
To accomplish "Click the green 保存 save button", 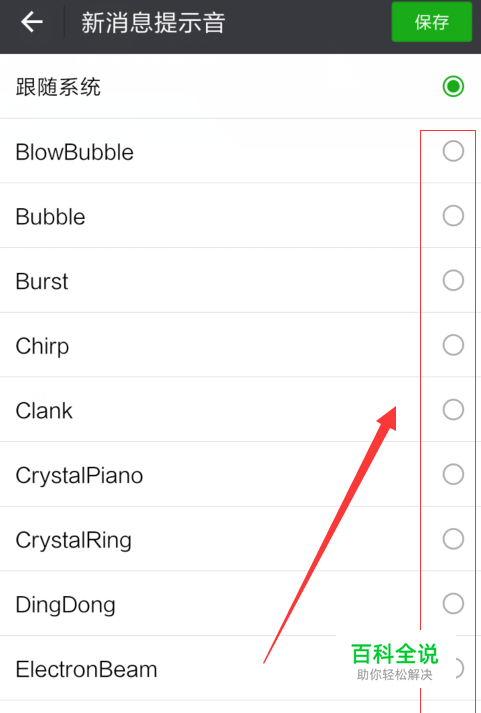I will 431,22.
